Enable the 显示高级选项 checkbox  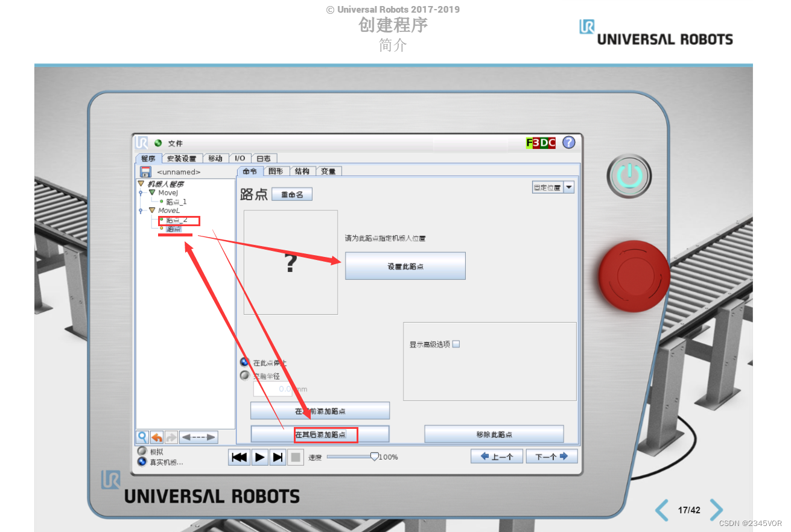[x=456, y=344]
